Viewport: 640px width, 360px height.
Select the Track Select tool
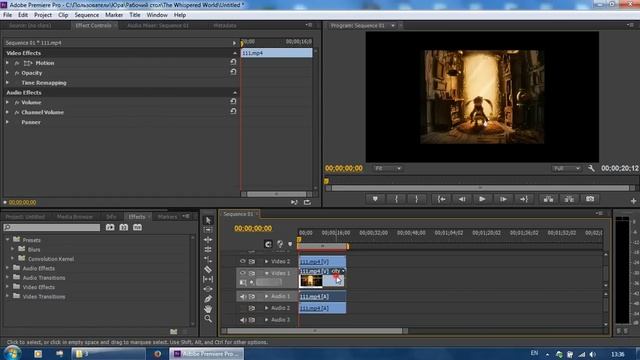click(208, 230)
